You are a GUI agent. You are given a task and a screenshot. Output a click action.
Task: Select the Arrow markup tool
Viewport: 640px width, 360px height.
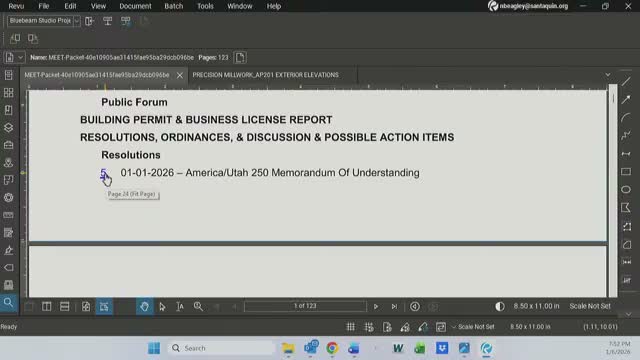coord(626,100)
